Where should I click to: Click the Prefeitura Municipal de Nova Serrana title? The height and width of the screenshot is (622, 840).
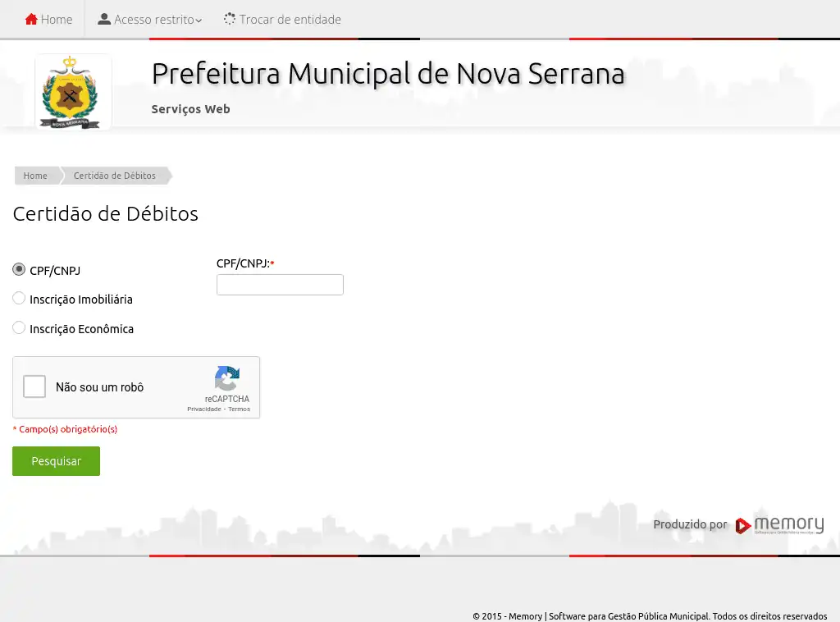pos(387,74)
